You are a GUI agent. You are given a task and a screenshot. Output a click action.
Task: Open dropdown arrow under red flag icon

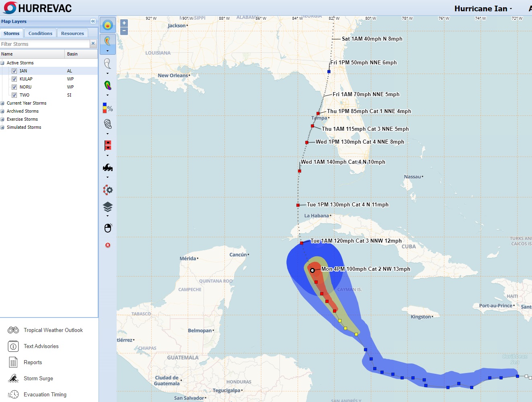[107, 156]
